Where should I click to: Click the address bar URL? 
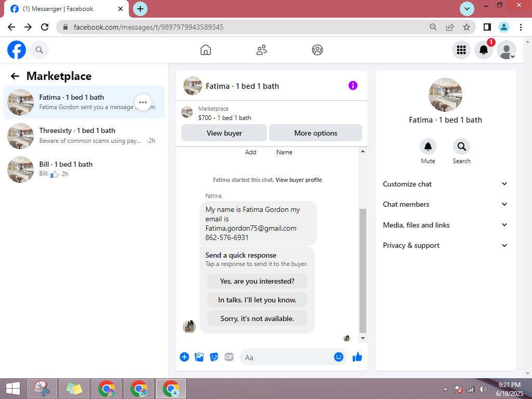point(149,27)
